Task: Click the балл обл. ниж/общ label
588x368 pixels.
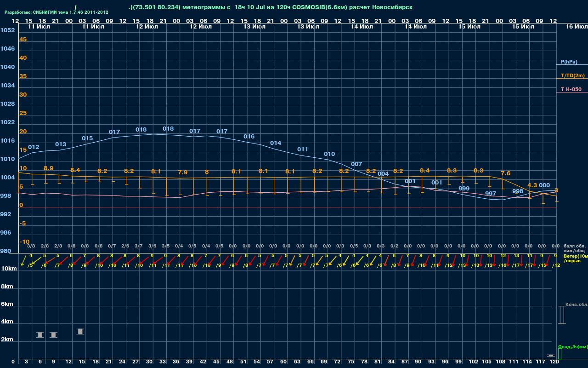Action: pos(574,248)
